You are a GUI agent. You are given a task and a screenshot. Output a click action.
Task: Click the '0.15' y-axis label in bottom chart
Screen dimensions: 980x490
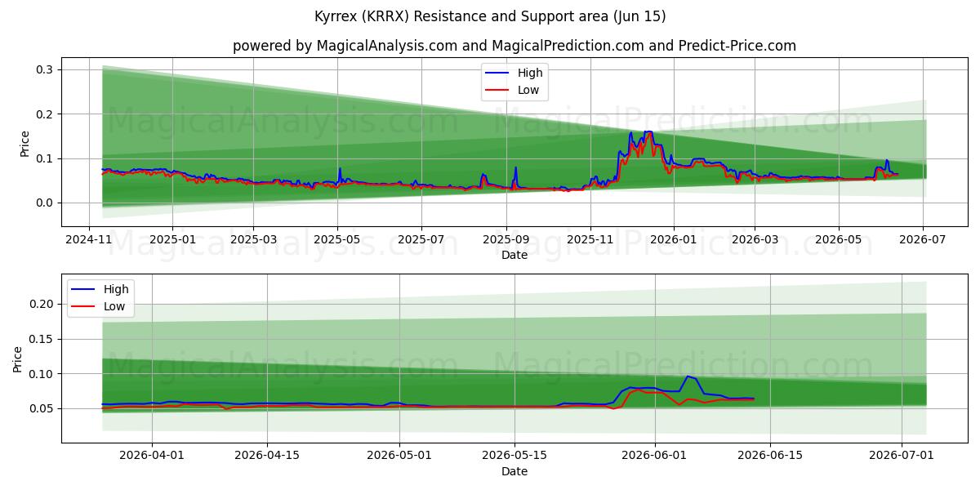pos(42,339)
